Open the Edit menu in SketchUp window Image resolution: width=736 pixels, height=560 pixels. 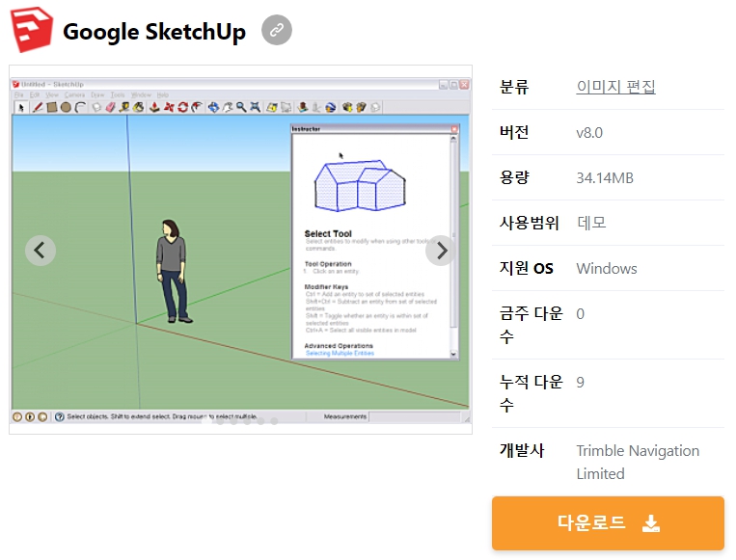35,94
